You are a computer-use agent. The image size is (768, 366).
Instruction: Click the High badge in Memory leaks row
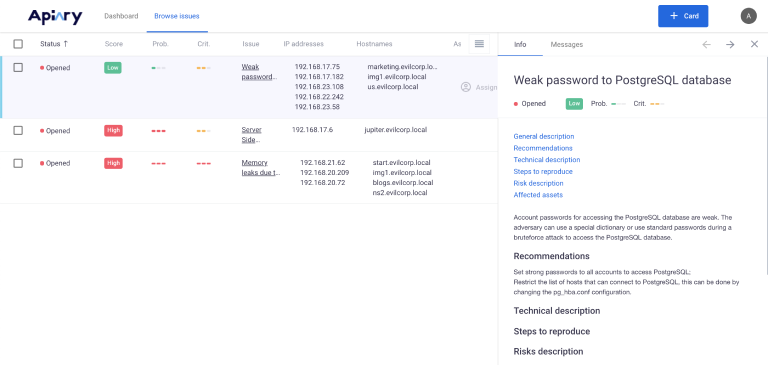[x=113, y=163]
